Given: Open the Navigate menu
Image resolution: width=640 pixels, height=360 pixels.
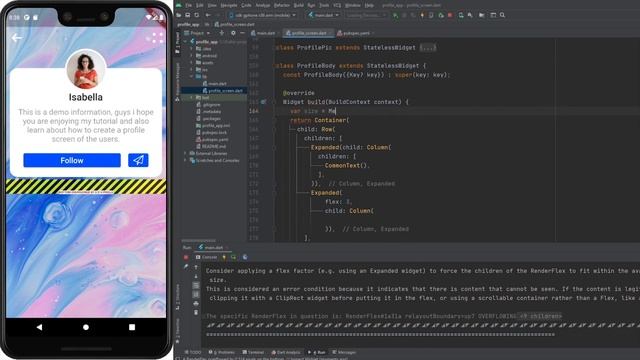Looking at the screenshot, I should click(229, 5).
